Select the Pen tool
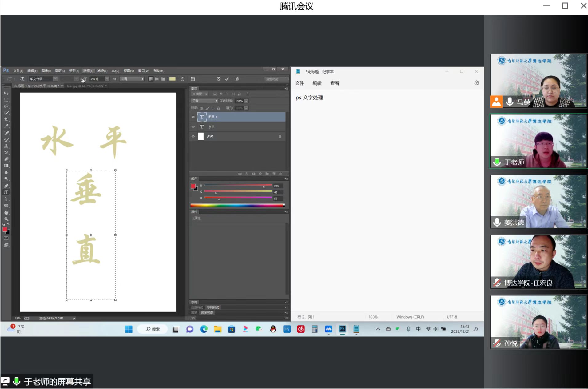This screenshot has height=389, width=588. click(x=6, y=186)
